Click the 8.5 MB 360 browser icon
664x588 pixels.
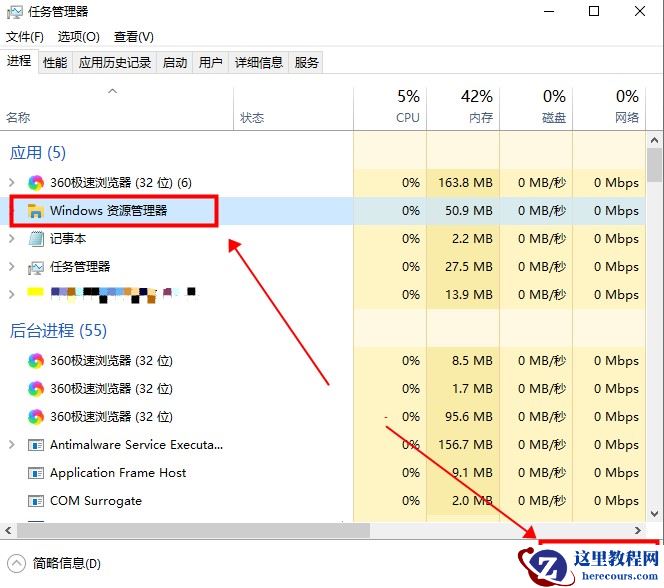36,361
